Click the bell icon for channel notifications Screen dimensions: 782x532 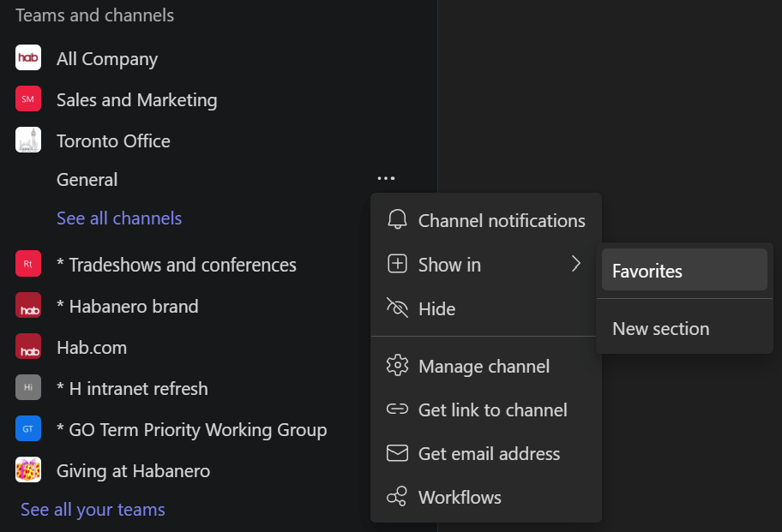pos(397,220)
